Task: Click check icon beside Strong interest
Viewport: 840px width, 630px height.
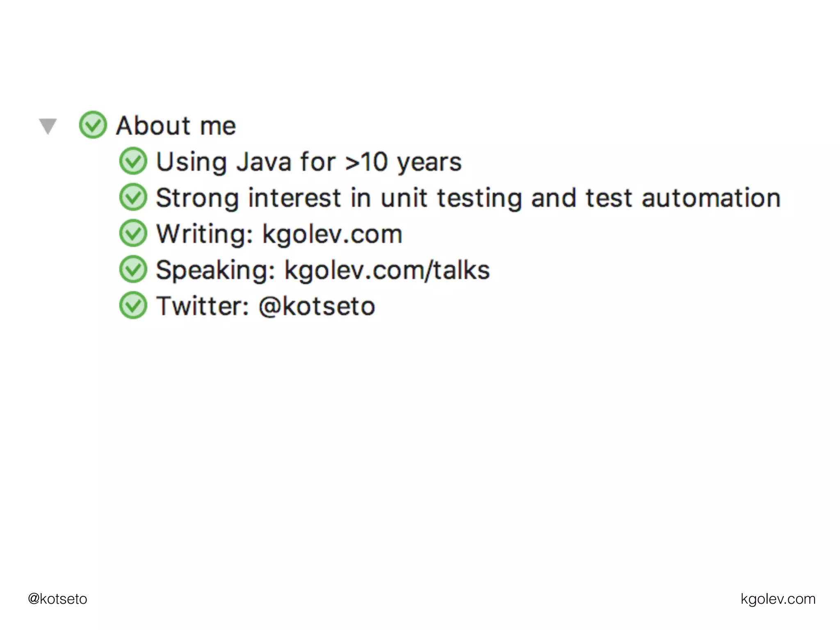Action: [133, 197]
